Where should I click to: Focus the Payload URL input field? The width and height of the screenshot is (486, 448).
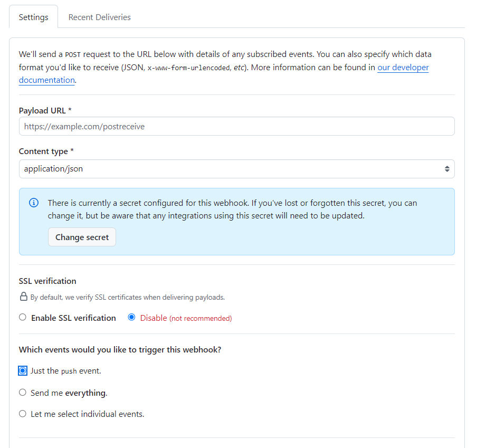coord(237,126)
